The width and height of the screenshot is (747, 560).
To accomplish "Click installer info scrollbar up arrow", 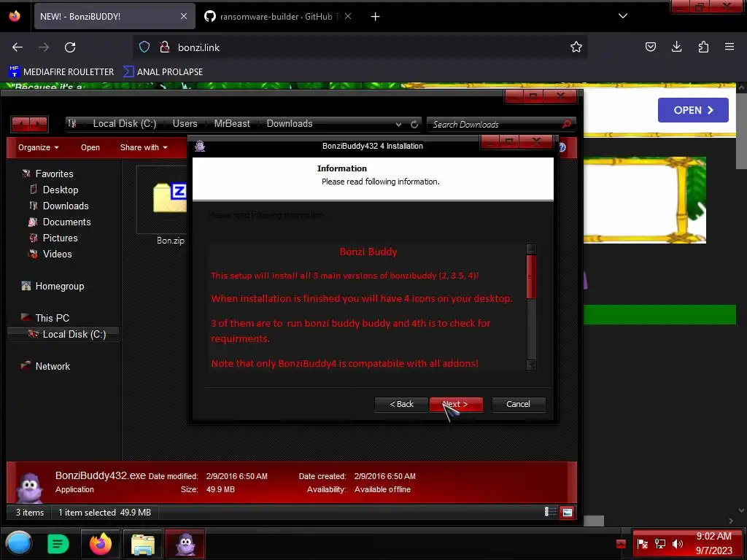I will (531, 249).
